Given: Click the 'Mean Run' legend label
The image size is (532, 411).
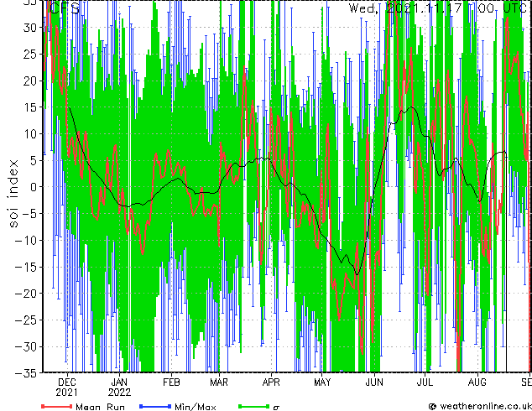Looking at the screenshot, I should click(x=101, y=407).
